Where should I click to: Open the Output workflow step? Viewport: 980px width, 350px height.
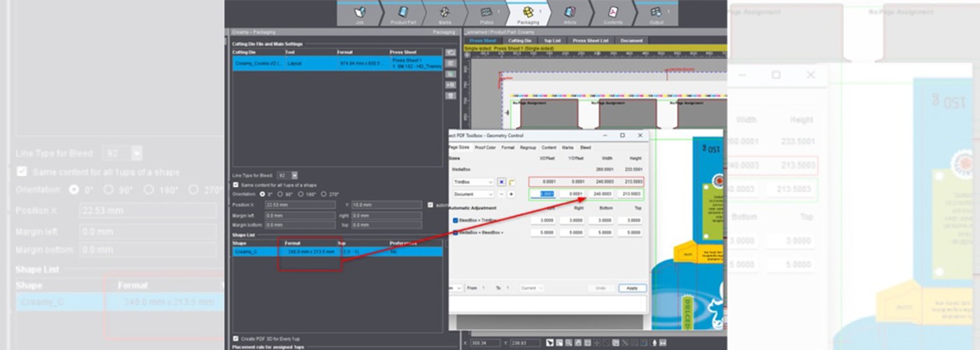656,14
